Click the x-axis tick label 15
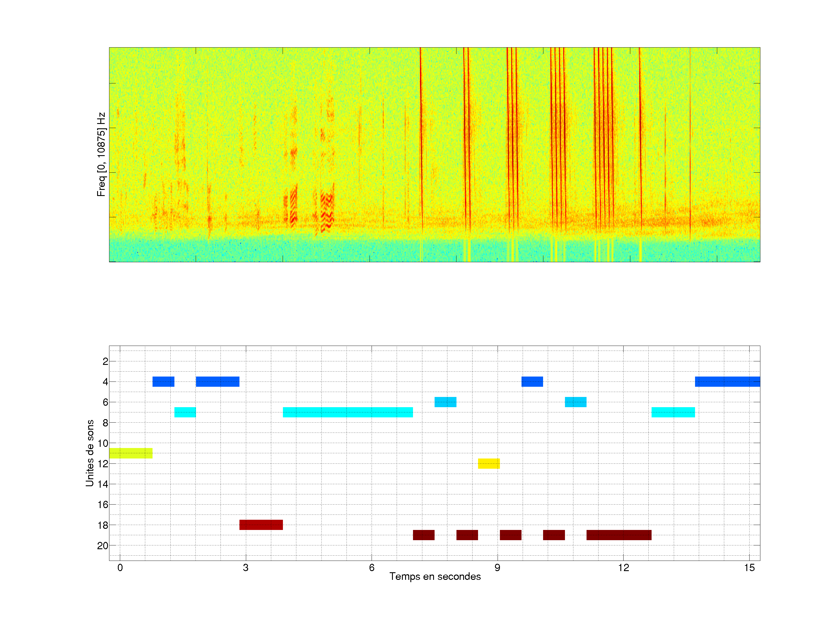 (x=749, y=568)
